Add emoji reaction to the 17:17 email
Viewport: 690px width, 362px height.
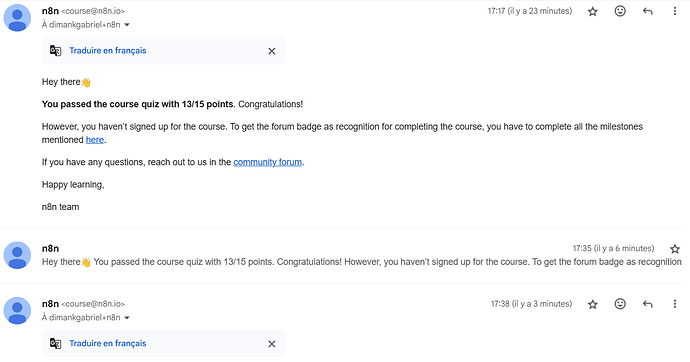(x=620, y=11)
